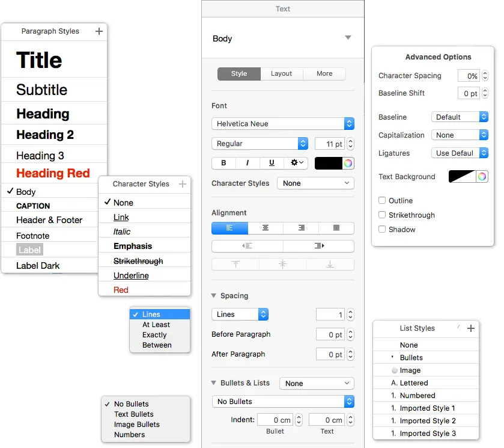Collapse the Spacing section
This screenshot has height=448, width=504.
tap(214, 296)
